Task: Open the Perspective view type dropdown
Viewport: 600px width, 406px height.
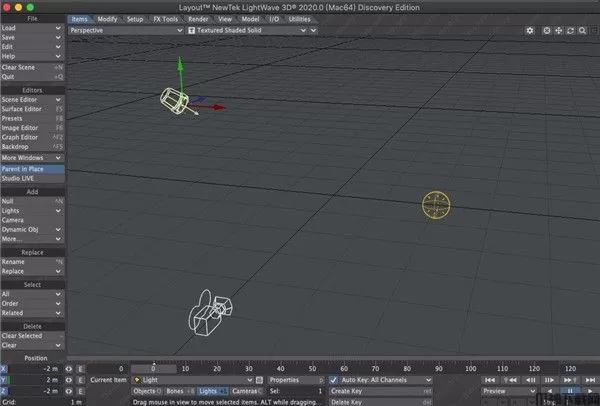Action: [x=125, y=31]
